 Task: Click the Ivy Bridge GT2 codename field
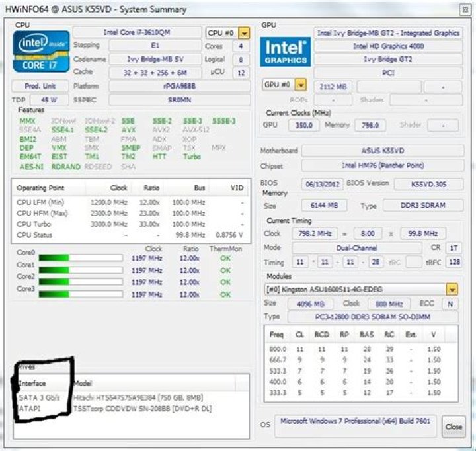pos(388,60)
